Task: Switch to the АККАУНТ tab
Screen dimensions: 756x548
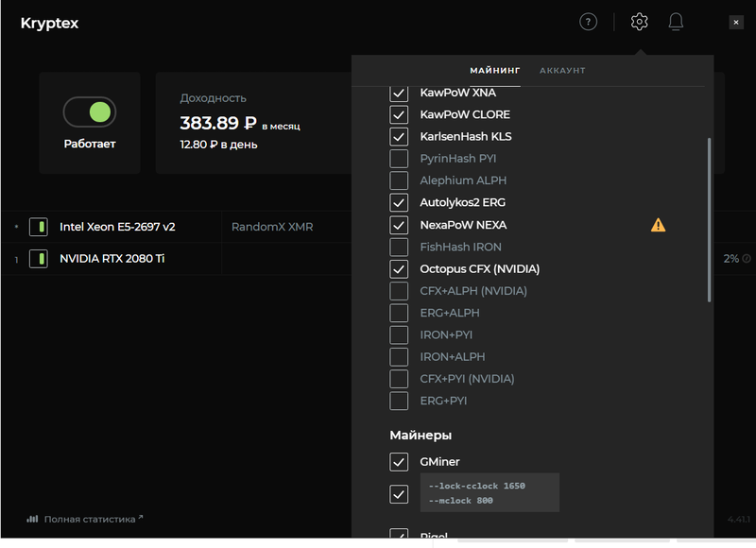Action: [x=562, y=70]
